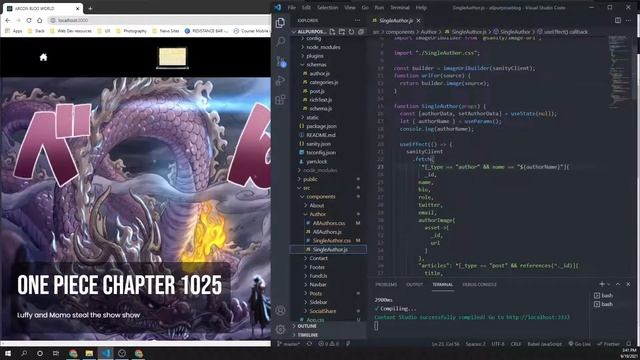This screenshot has width=640, height=360.
Task: Click the sync changes icon in status bar
Action: click(309, 344)
